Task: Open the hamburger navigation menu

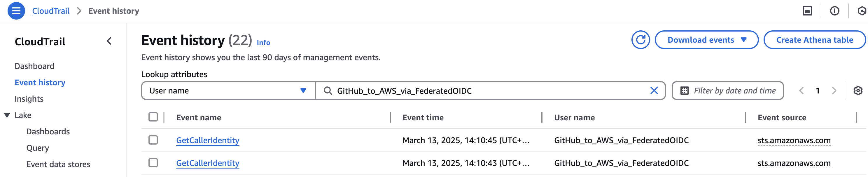Action: tap(16, 11)
